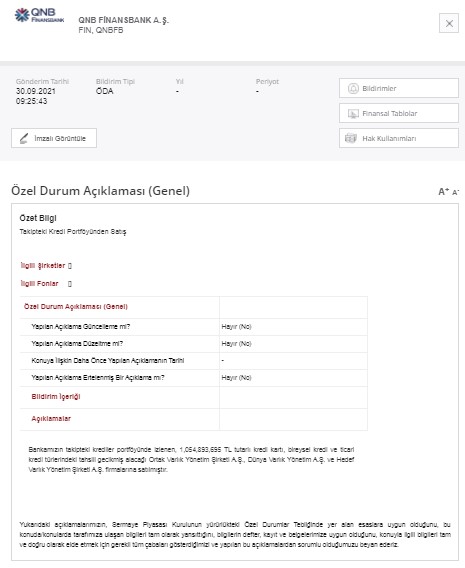The height and width of the screenshot is (568, 465).
Task: Increase font size with A+ control
Action: click(444, 191)
